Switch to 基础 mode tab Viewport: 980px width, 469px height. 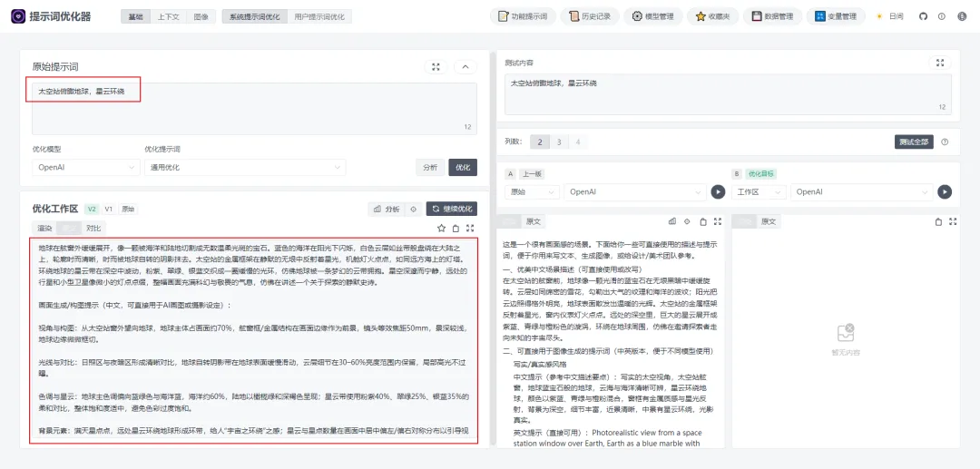click(x=135, y=17)
